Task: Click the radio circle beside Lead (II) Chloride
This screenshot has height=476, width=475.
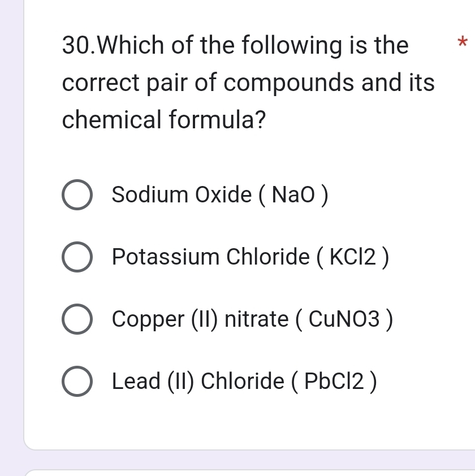Action: (77, 381)
